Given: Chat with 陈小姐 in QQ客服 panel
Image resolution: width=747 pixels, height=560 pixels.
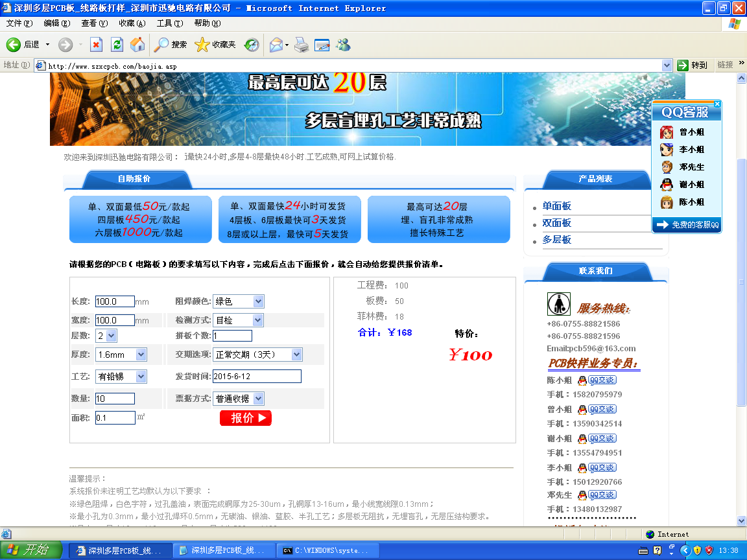Looking at the screenshot, I should click(x=682, y=202).
